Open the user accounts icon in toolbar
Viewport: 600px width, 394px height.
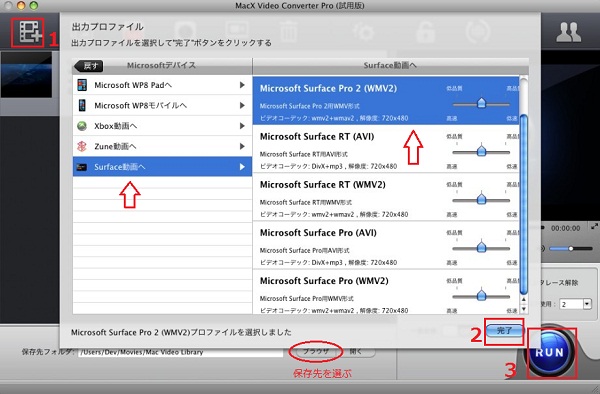pyautogui.click(x=569, y=32)
